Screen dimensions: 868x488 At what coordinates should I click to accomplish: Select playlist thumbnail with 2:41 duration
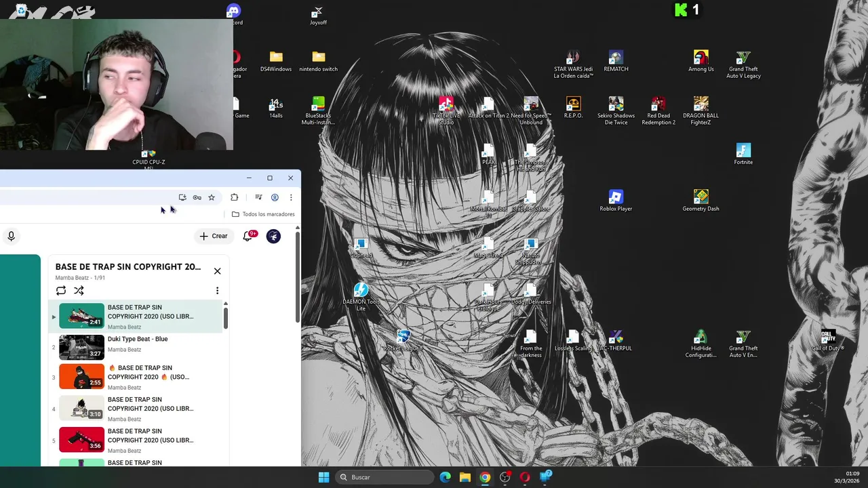click(x=81, y=315)
